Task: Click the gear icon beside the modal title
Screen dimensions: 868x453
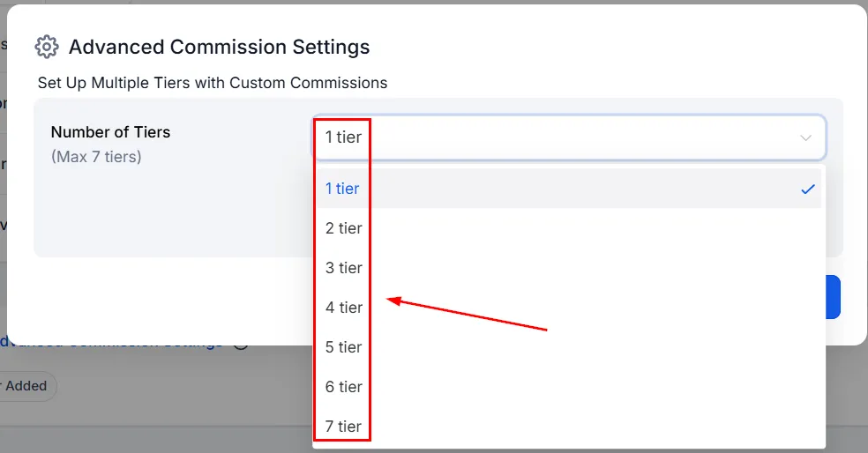Action: (47, 47)
